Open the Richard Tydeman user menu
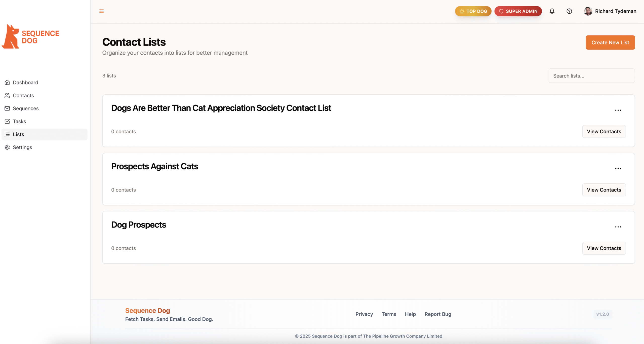 [x=610, y=11]
